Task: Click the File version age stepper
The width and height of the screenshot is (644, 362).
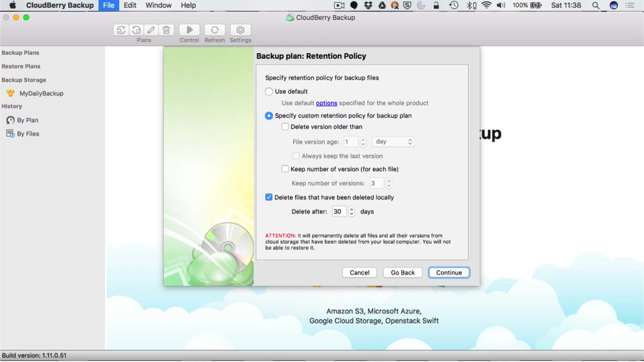Action: [363, 142]
